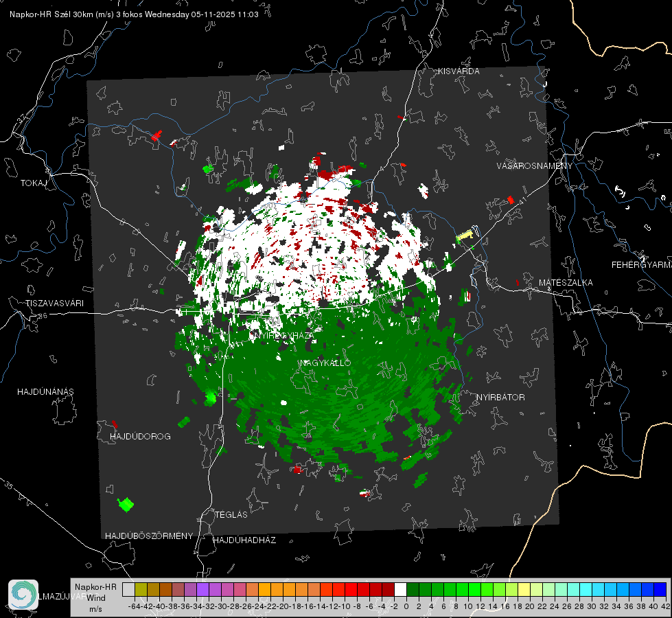This screenshot has height=618, width=672.
Task: Select the NYÍREGYHÁZA city label
Action: [x=283, y=335]
